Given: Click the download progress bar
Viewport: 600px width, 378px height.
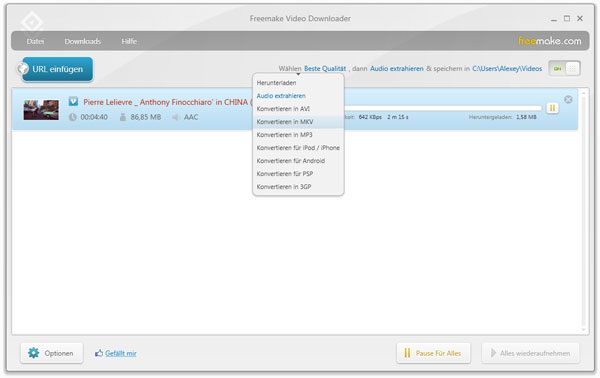Looking at the screenshot, I should tap(443, 108).
